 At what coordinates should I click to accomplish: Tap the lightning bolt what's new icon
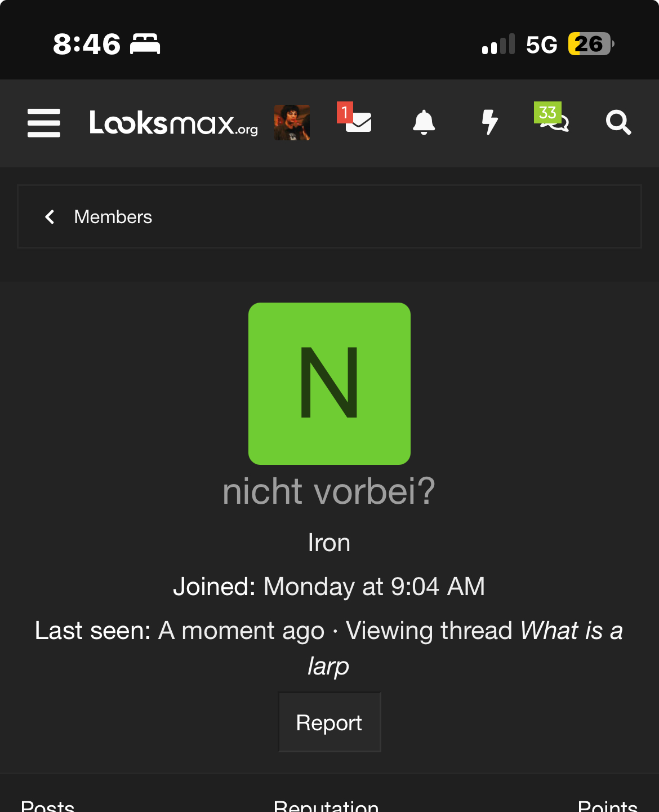[x=490, y=122]
